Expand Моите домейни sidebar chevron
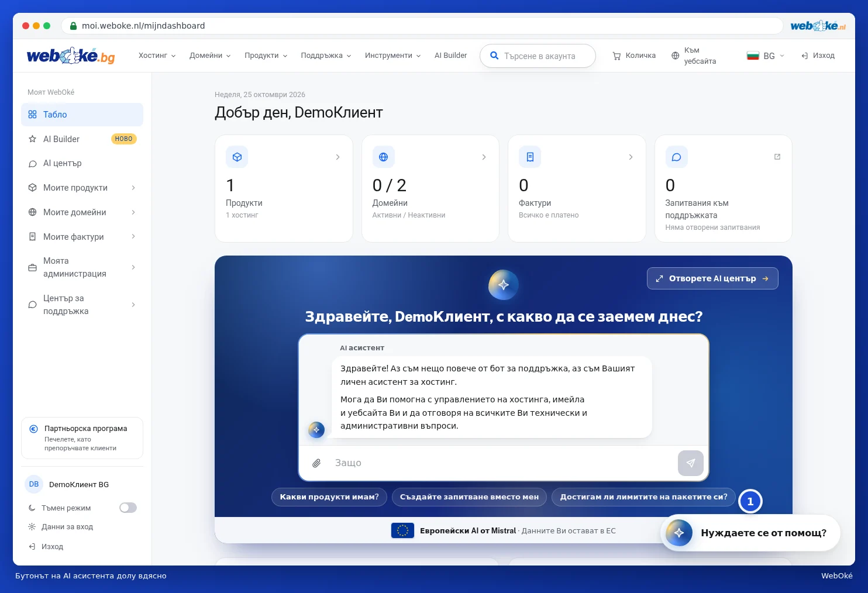The height and width of the screenshot is (593, 868). click(x=133, y=212)
